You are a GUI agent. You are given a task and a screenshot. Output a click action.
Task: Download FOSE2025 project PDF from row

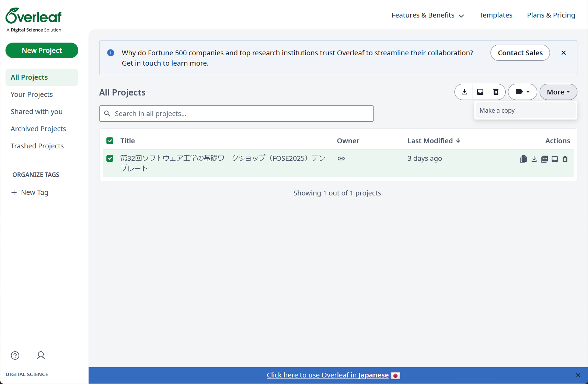544,159
